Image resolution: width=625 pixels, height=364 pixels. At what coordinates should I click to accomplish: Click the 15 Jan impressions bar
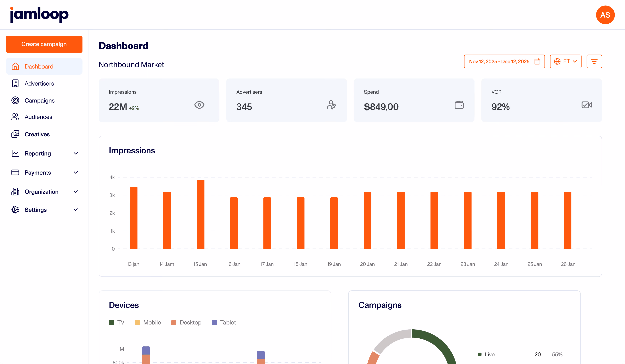point(200,214)
